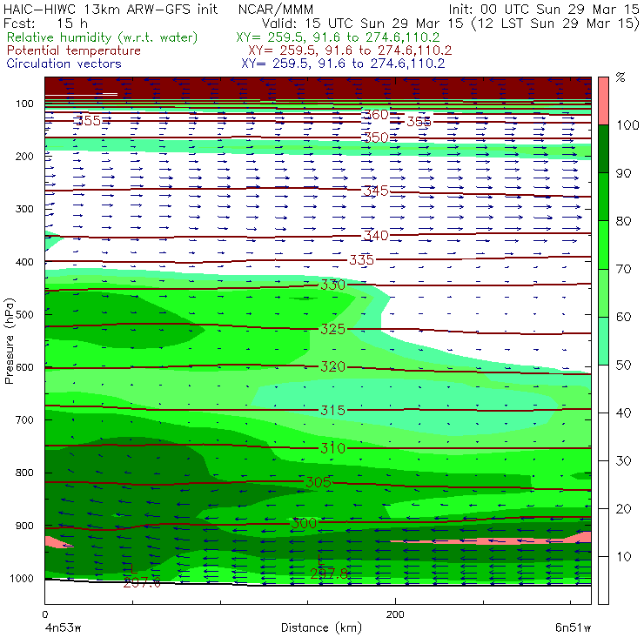Click the bright green 70–80% colorbar segment

pos(603,245)
